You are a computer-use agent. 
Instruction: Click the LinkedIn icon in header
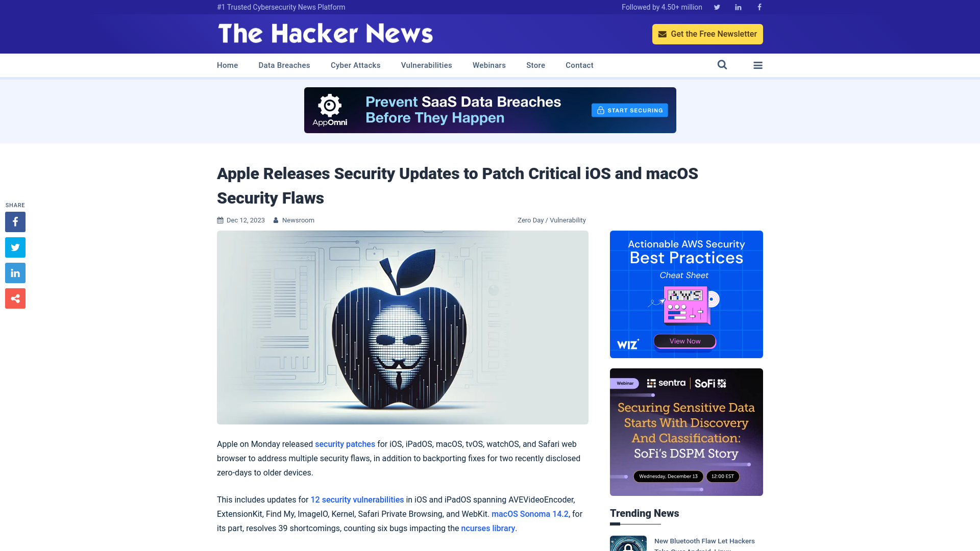pos(738,7)
